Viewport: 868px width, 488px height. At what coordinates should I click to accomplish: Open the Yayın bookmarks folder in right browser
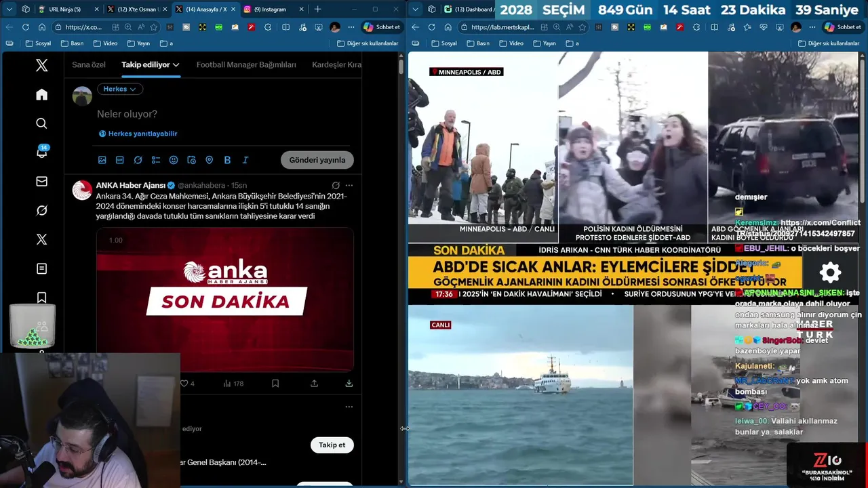pyautogui.click(x=545, y=43)
